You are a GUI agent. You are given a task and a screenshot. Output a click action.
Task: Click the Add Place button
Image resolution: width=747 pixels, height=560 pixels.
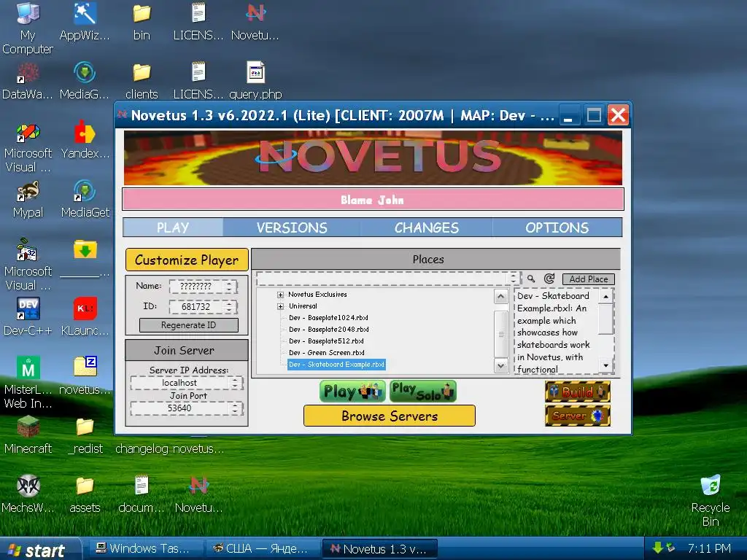click(589, 279)
